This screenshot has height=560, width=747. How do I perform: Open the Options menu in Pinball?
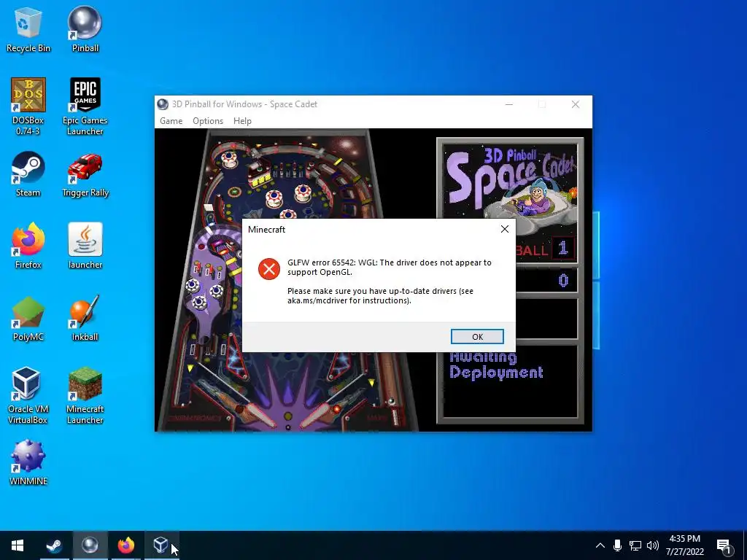click(208, 121)
